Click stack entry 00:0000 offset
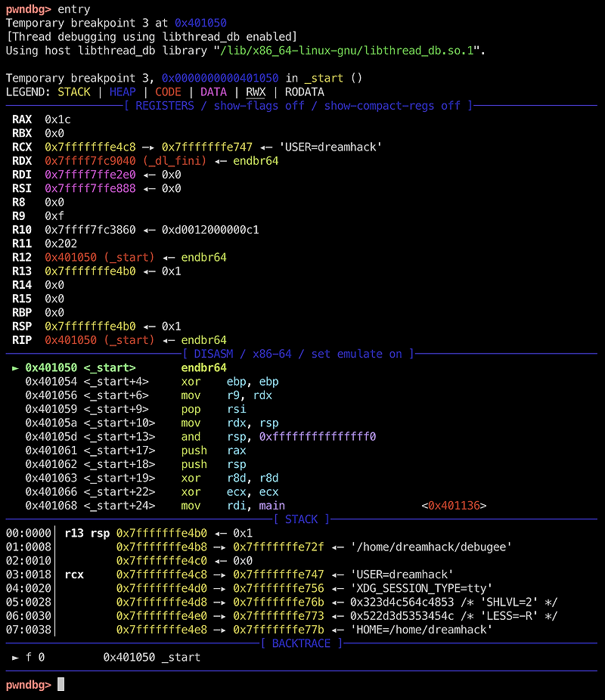The width and height of the screenshot is (605, 700). coord(29,534)
